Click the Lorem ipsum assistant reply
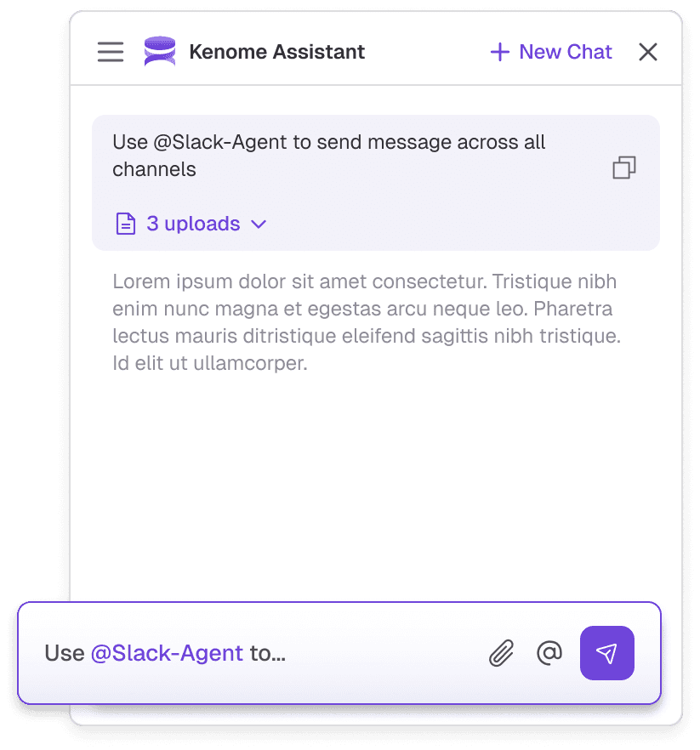Image resolution: width=700 pixels, height=750 pixels. pos(367,322)
